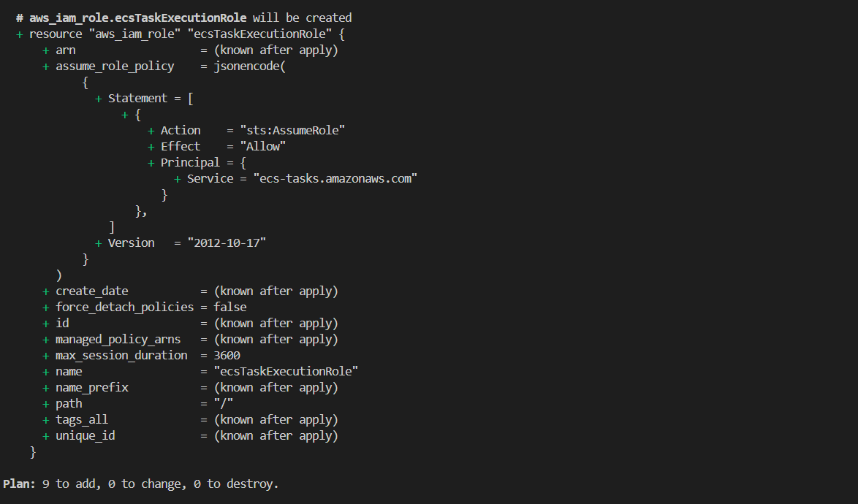Click the tags_all attribute name
The width and height of the screenshot is (858, 504).
(x=82, y=419)
